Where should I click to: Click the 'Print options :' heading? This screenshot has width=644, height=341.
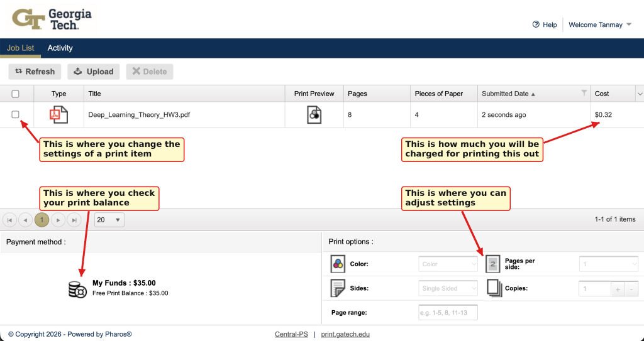pos(351,242)
